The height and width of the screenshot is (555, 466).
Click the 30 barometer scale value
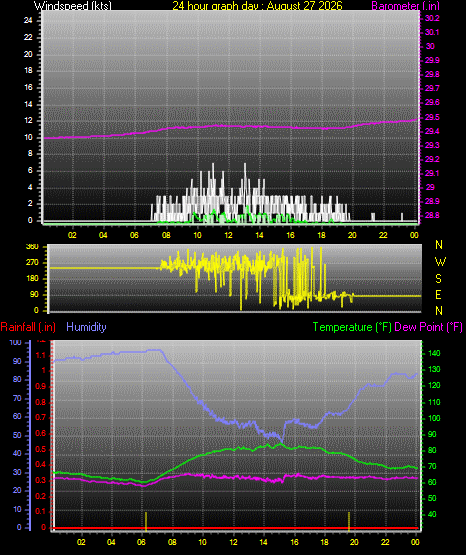pos(430,46)
